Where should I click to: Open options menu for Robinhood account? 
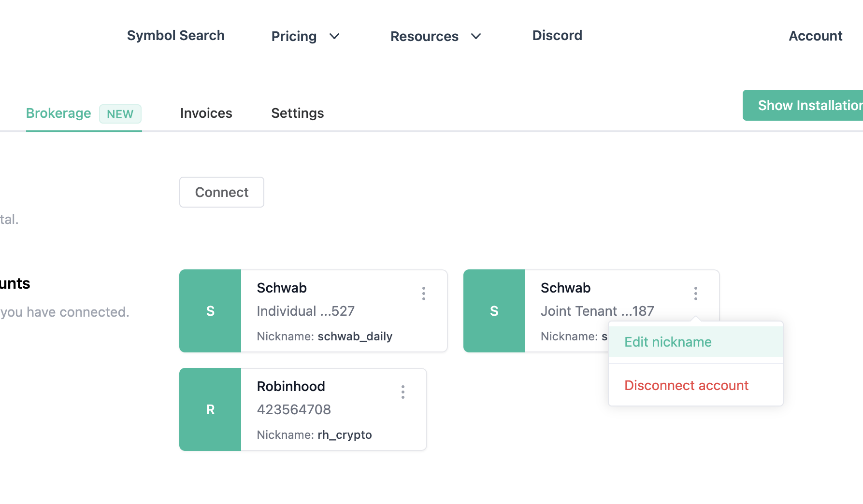click(403, 392)
